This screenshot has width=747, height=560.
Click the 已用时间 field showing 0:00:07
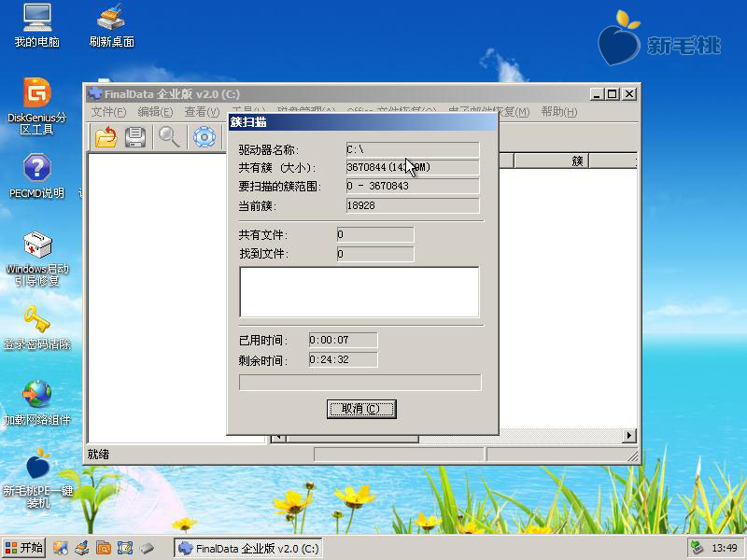[x=343, y=340]
